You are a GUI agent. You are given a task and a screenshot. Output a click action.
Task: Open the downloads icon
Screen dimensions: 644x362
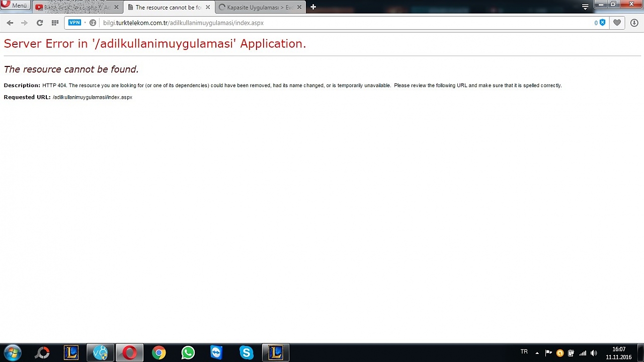tap(634, 23)
